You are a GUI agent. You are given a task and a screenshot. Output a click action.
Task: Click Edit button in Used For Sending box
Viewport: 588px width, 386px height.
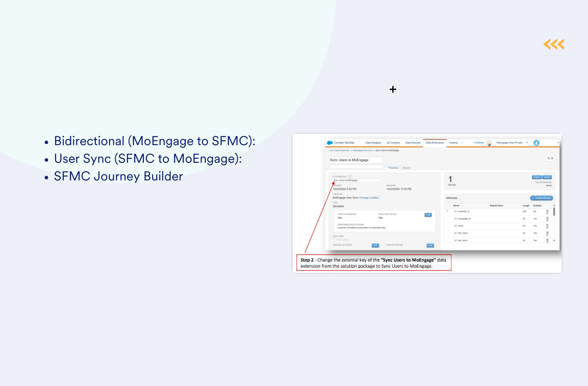pos(428,215)
